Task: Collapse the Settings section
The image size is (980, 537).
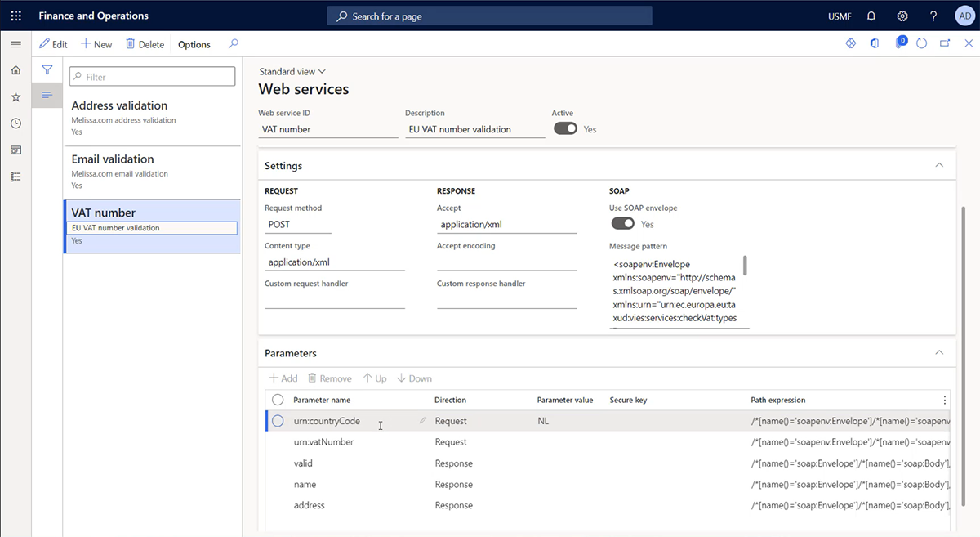Action: [x=939, y=165]
